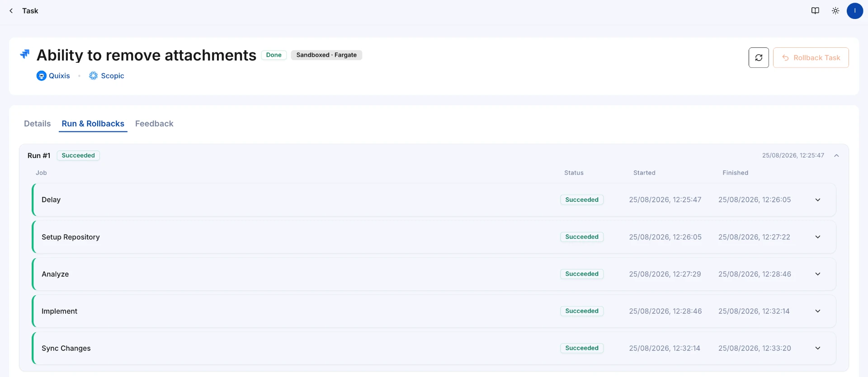Screen dimensions: 868x377
Task: Click the Implement job name
Action: point(59,311)
